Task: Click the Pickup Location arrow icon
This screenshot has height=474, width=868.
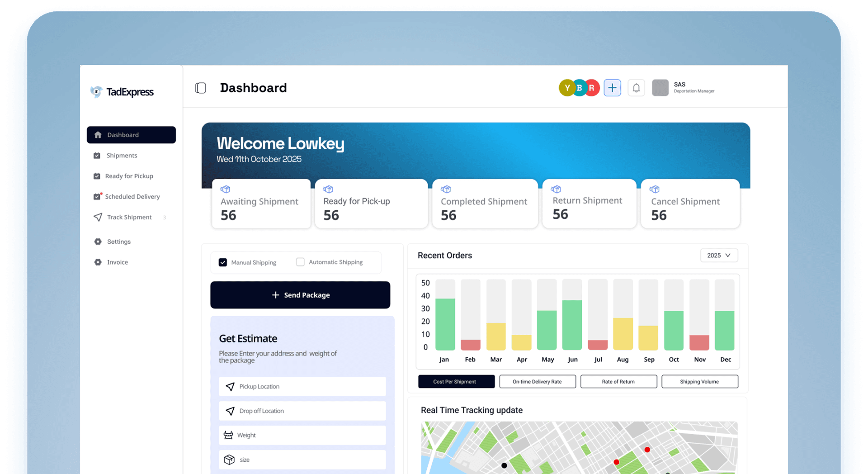Action: (x=230, y=386)
